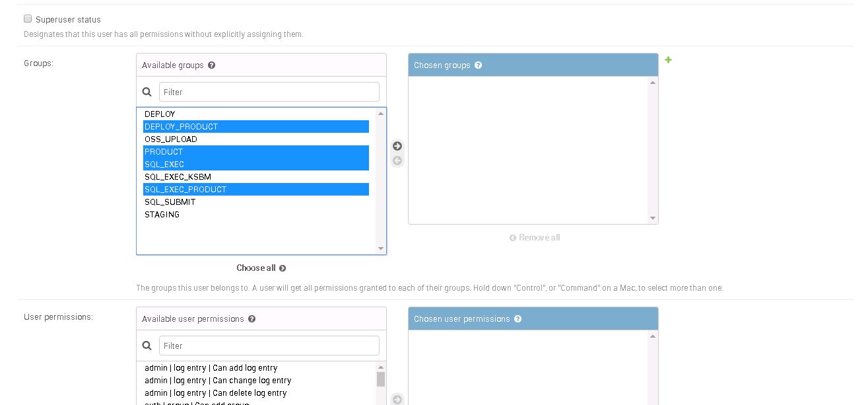Click the left-arrow remove chooser for groups

(397, 161)
